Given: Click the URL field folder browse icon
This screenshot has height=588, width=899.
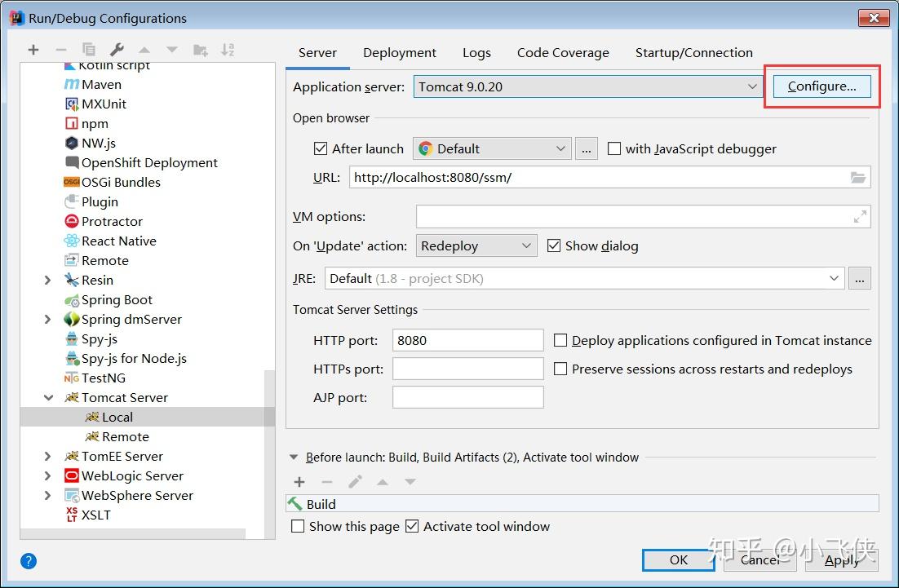Looking at the screenshot, I should point(857,178).
